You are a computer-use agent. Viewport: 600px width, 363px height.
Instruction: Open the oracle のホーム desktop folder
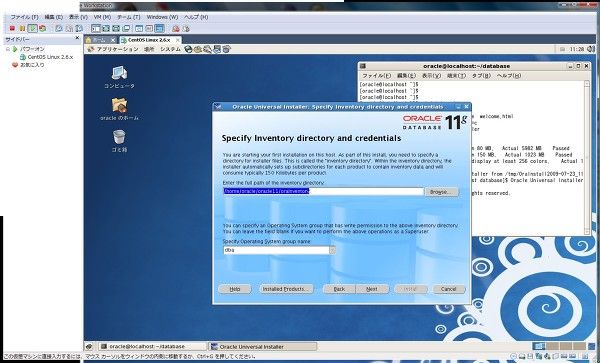[119, 109]
